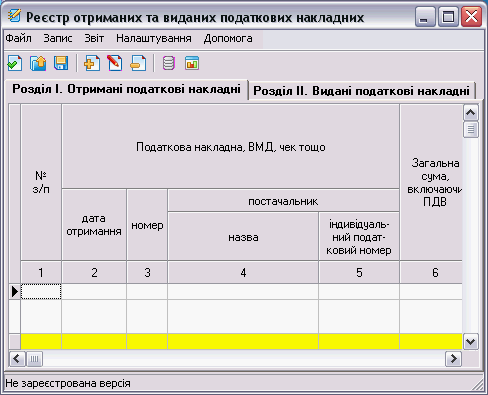Click the horizontal scrollbar thumb

[x=34, y=359]
